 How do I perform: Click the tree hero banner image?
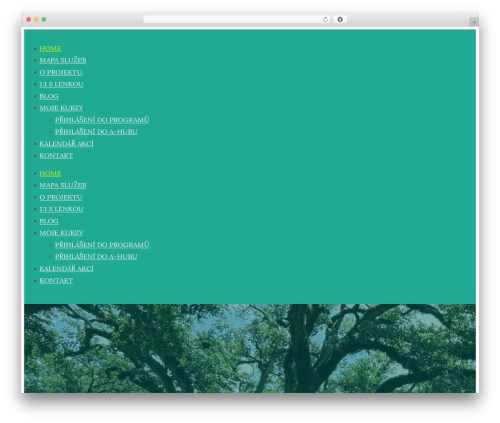click(x=250, y=348)
